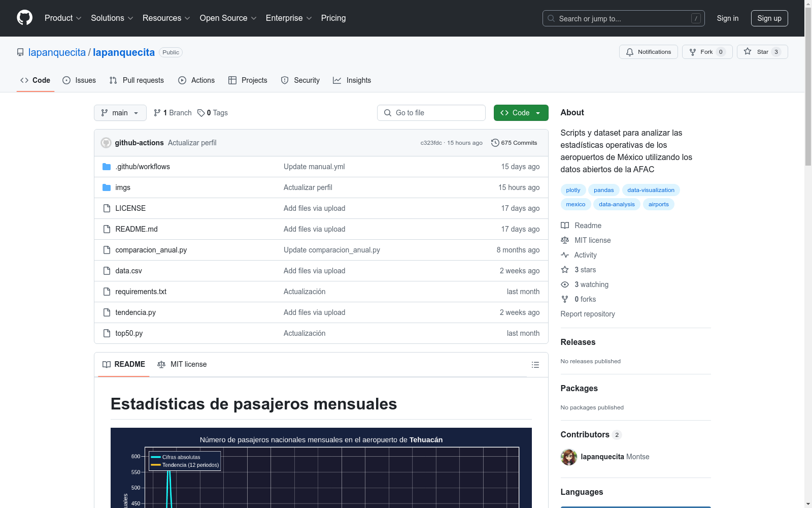The image size is (812, 508).
Task: Focus the Search or jump to field
Action: point(624,18)
